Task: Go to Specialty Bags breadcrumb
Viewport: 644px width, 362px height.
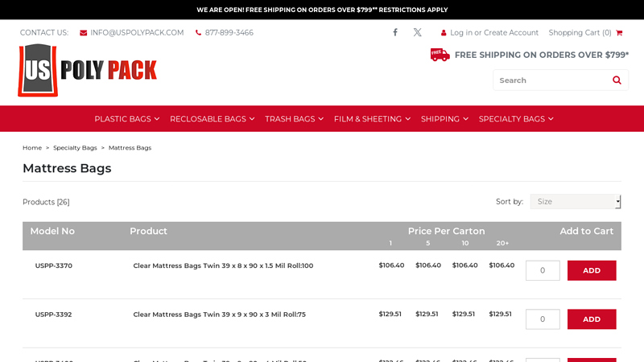Action: point(75,148)
